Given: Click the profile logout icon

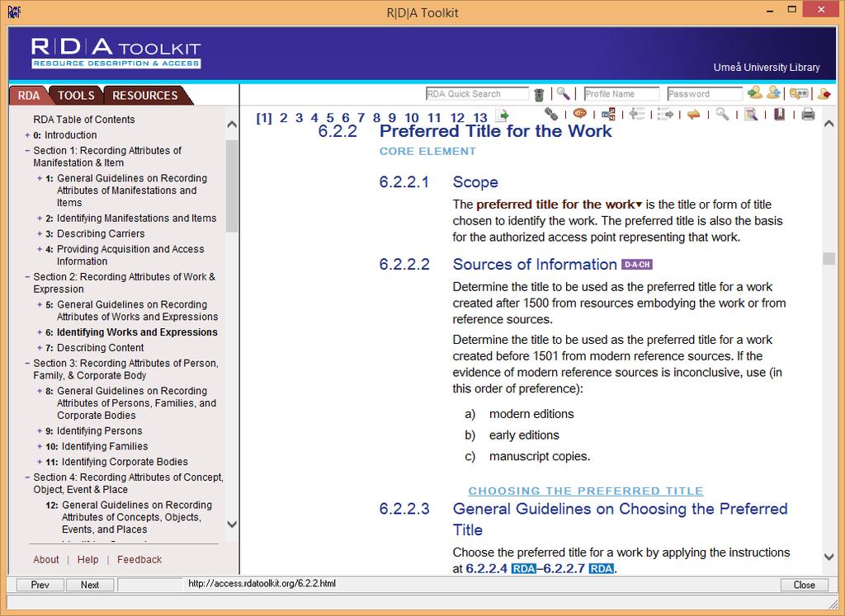Looking at the screenshot, I should (824, 94).
